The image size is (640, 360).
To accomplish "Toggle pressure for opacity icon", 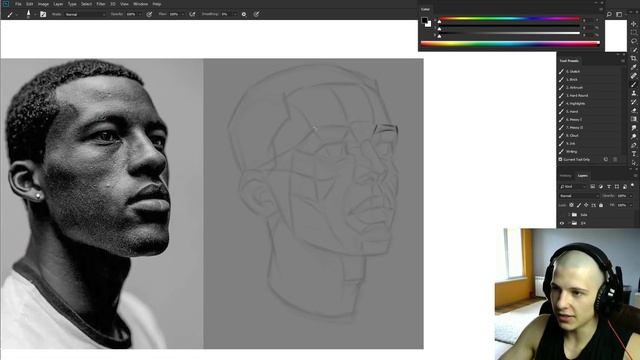I will [149, 14].
